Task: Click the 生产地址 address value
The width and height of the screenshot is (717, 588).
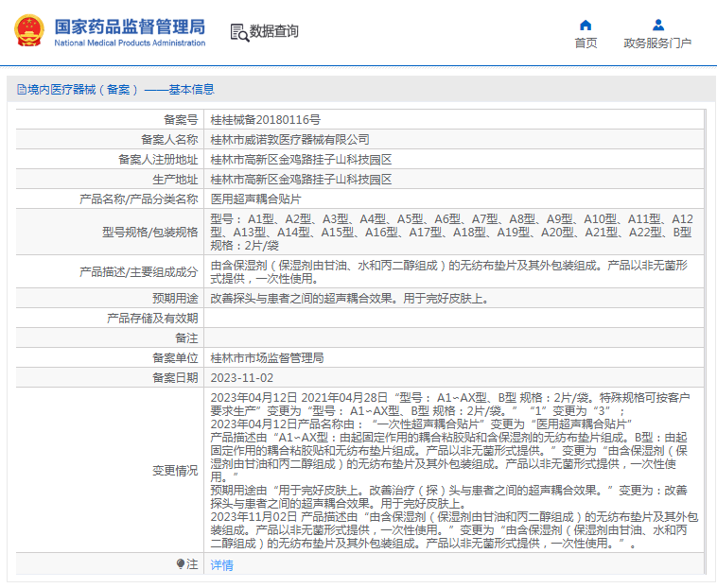Action: coord(301,179)
